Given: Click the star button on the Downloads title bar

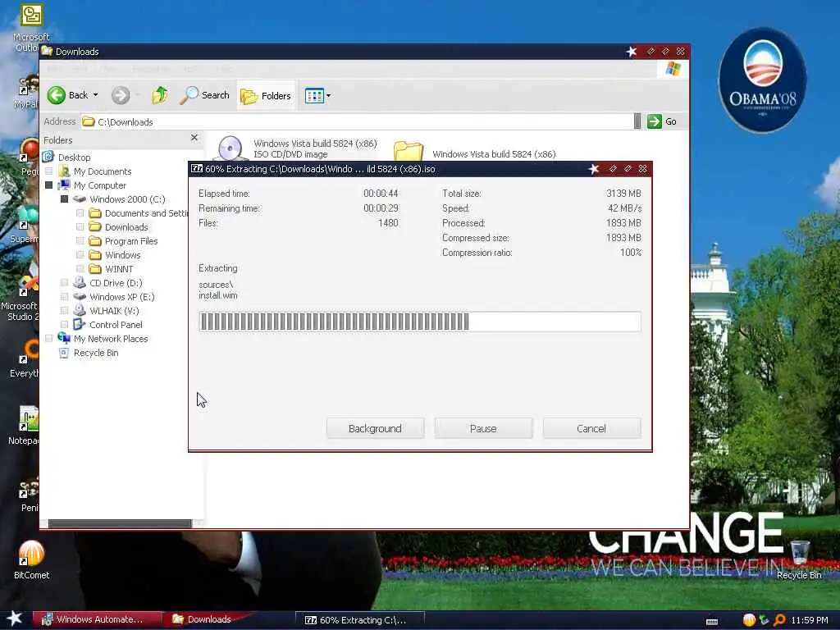Looking at the screenshot, I should point(632,52).
